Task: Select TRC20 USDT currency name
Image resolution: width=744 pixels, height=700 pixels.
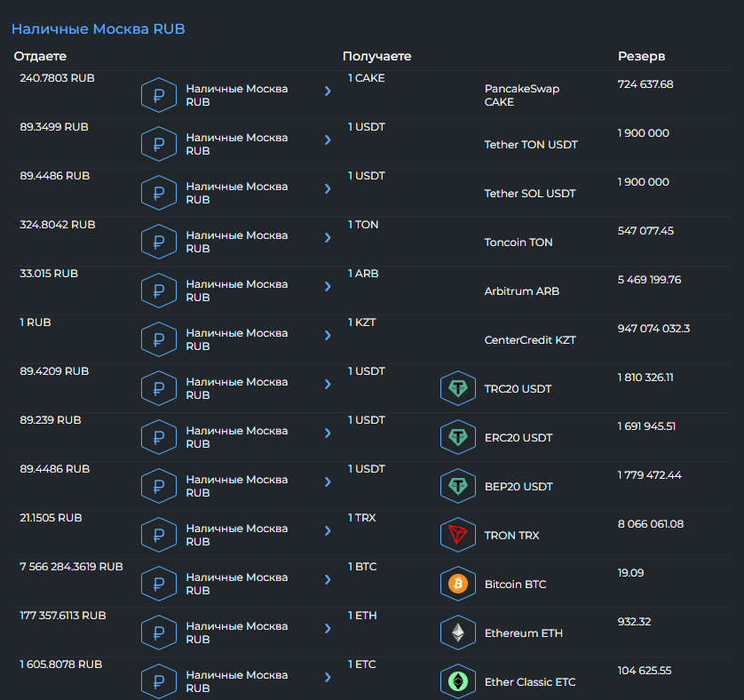Action: click(x=518, y=389)
